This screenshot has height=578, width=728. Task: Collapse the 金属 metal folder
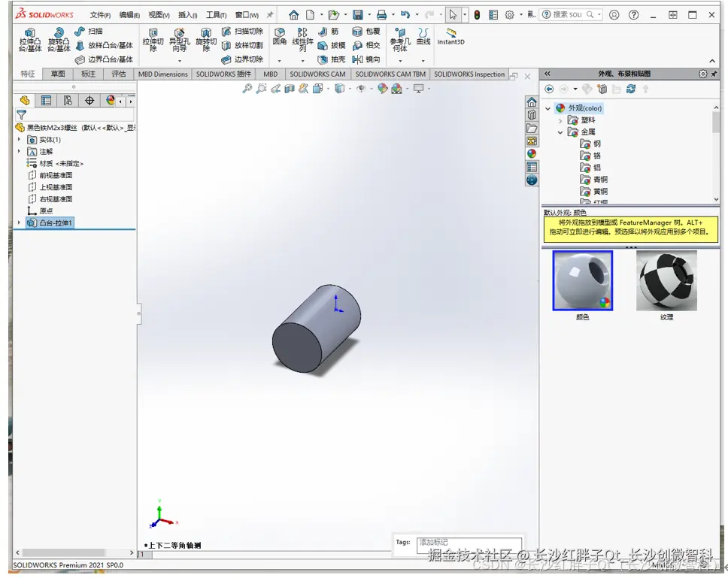[560, 132]
